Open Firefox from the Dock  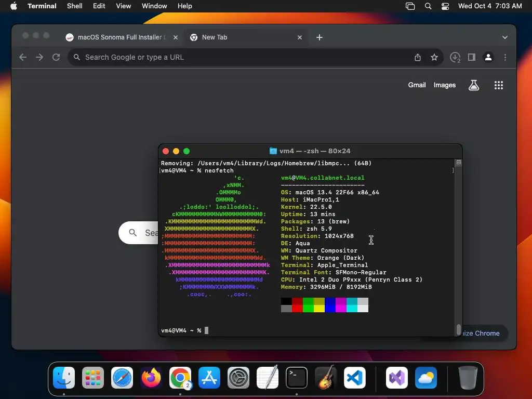tap(151, 378)
